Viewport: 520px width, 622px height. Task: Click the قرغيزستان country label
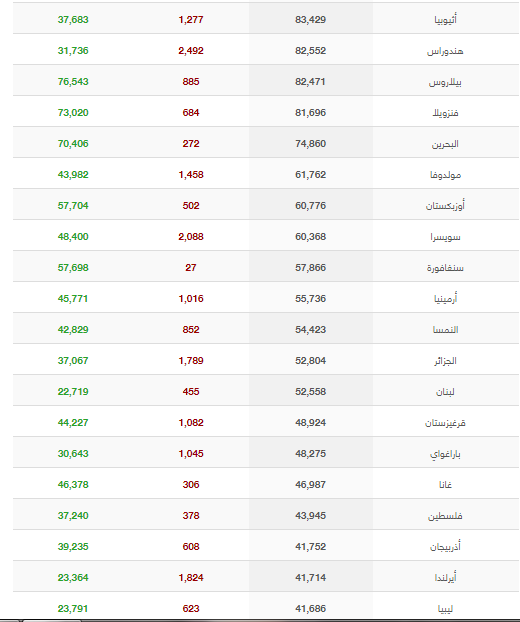point(445,423)
